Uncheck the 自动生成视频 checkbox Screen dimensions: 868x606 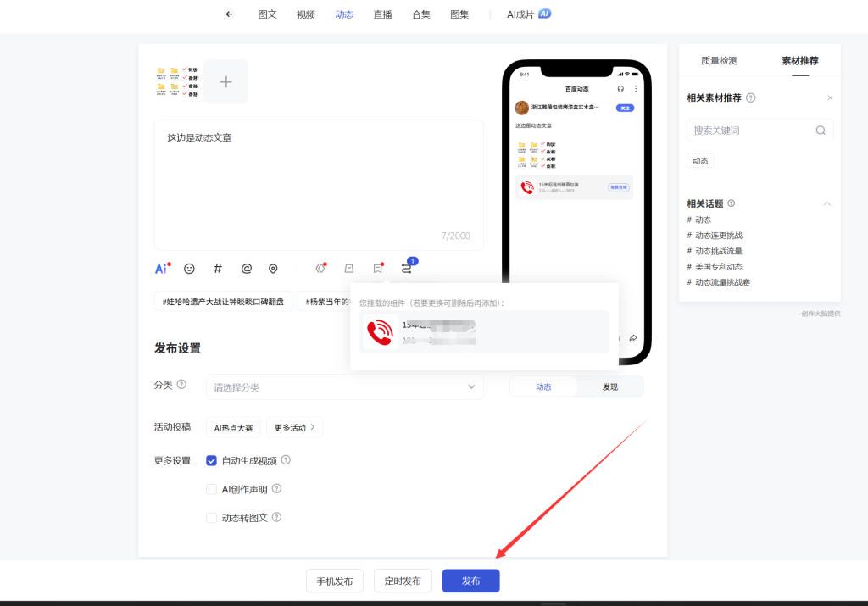click(212, 461)
